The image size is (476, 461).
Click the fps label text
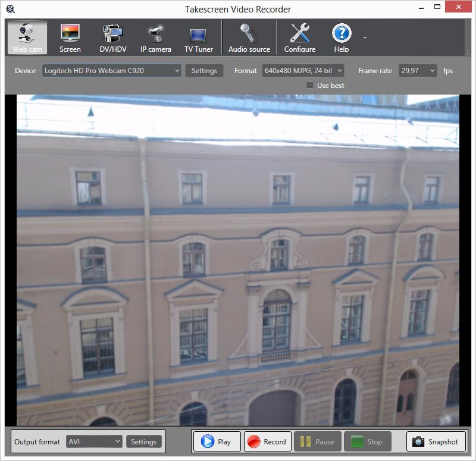pos(448,71)
